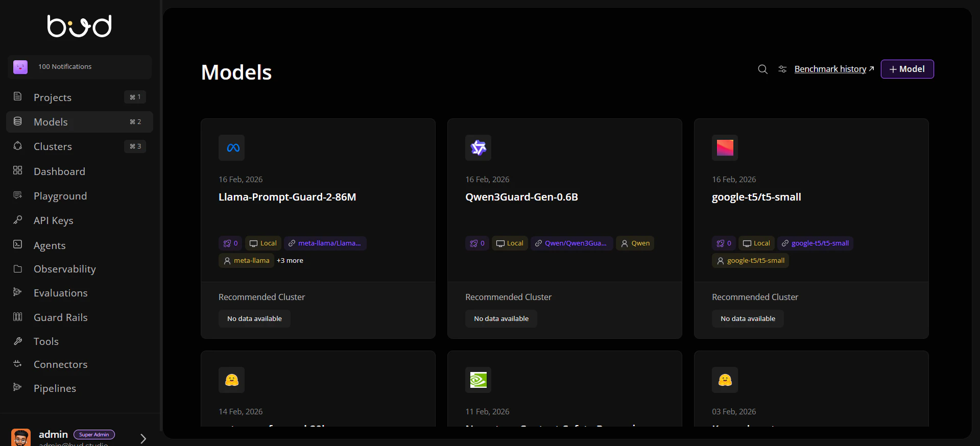980x446 pixels.
Task: Open Guard Rails section
Action: coord(80,317)
